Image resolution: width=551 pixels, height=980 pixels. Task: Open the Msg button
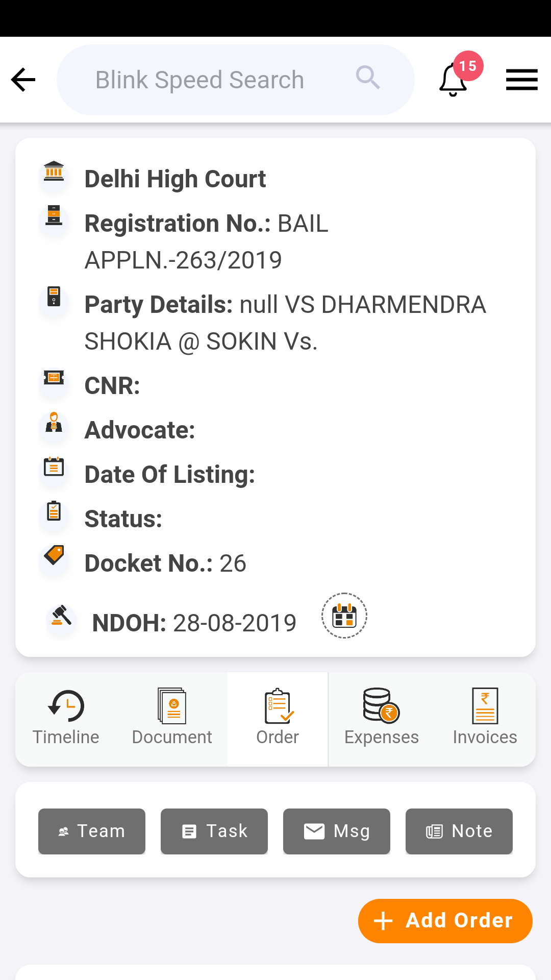tap(337, 831)
